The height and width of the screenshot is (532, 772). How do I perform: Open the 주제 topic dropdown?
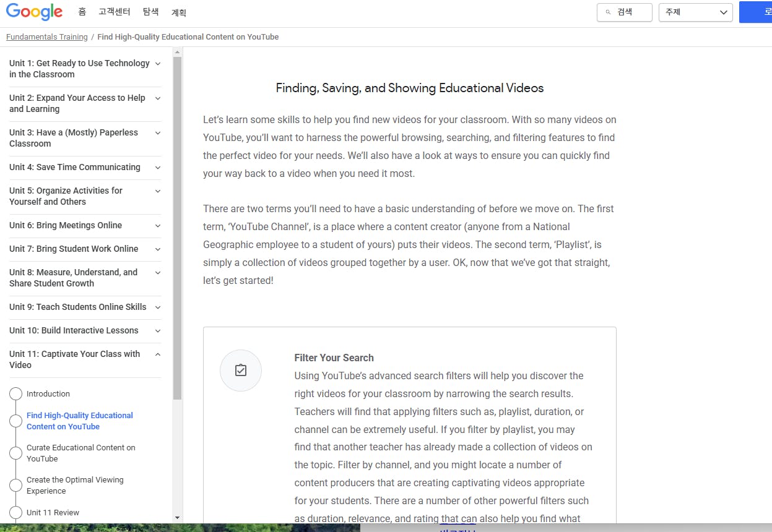(x=695, y=12)
